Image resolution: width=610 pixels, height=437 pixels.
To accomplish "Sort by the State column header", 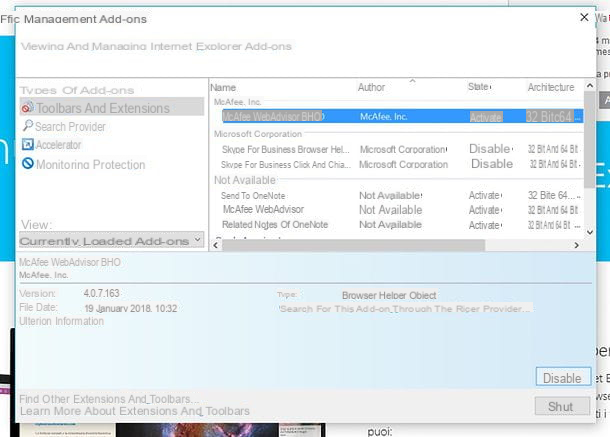I will coord(479,86).
